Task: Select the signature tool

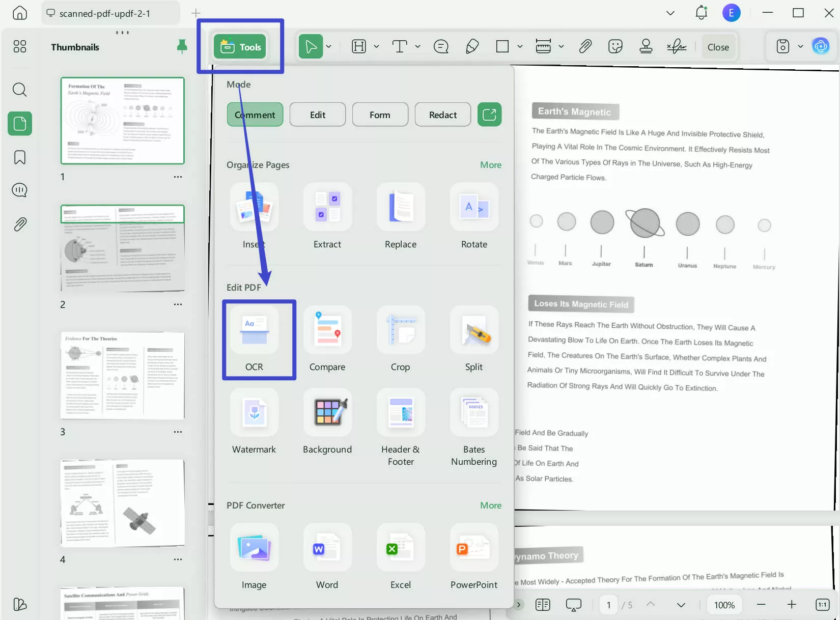Action: [677, 47]
